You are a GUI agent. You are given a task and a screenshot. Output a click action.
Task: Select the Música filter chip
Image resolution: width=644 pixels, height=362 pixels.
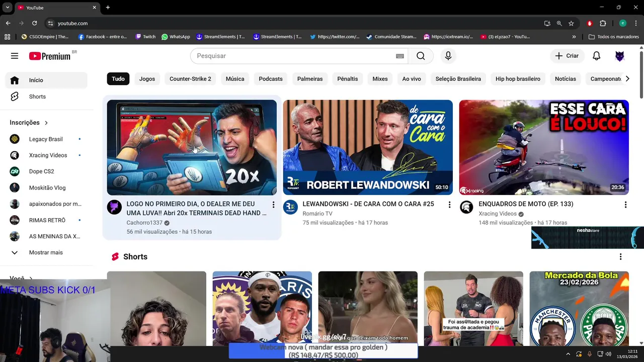click(235, 79)
